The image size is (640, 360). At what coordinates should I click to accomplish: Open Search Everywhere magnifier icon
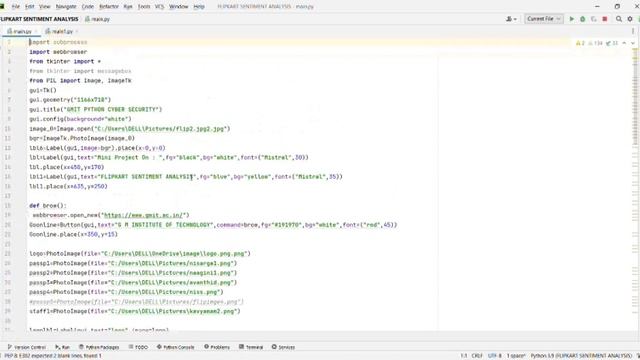(619, 19)
